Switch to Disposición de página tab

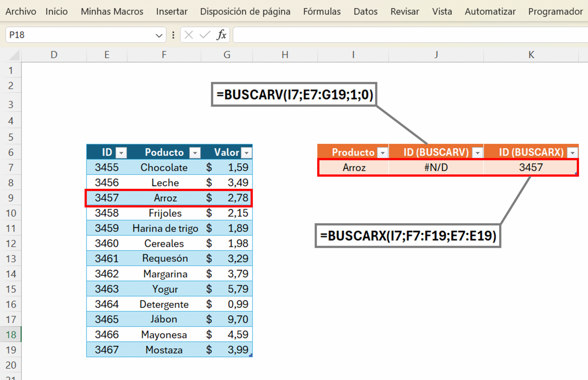[245, 11]
